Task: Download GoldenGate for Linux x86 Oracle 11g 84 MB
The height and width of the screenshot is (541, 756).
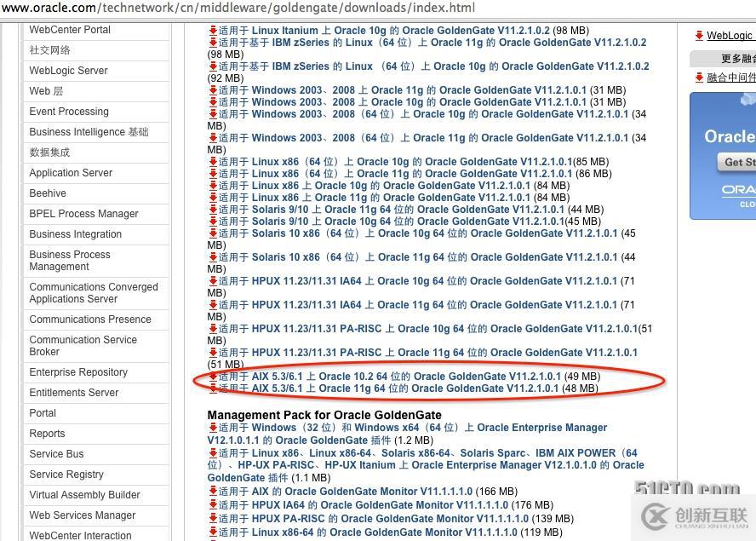Action: 375,198
